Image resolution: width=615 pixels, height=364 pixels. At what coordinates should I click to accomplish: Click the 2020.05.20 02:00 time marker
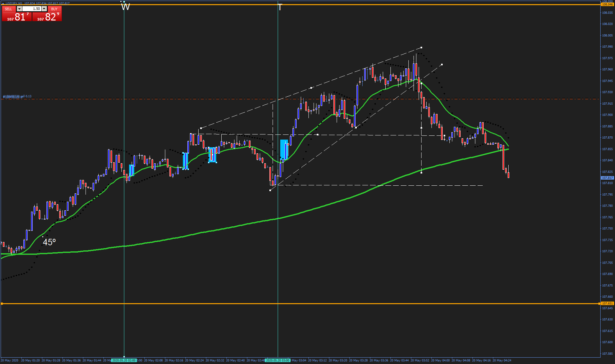click(124, 360)
